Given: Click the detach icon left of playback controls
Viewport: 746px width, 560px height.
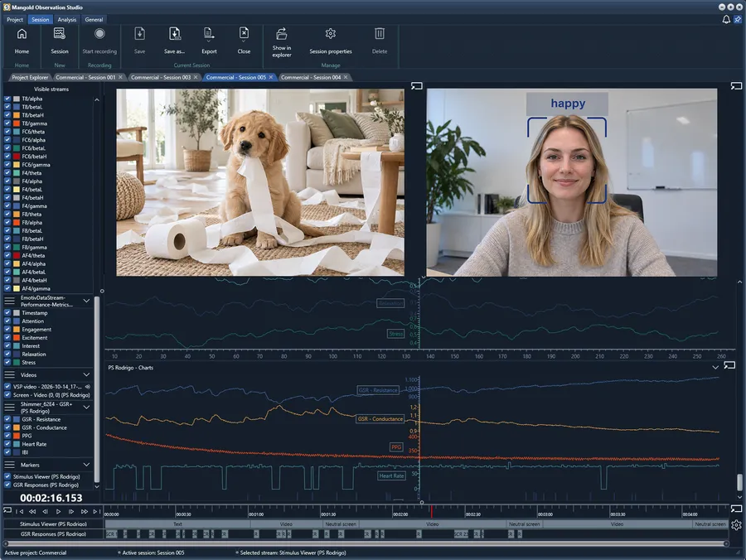Looking at the screenshot, I should click(x=7, y=510).
